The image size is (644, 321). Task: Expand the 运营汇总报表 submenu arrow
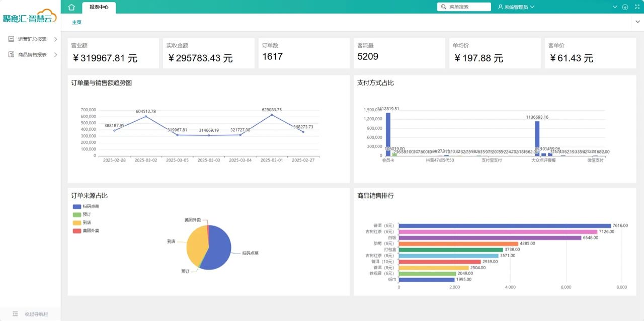click(55, 39)
